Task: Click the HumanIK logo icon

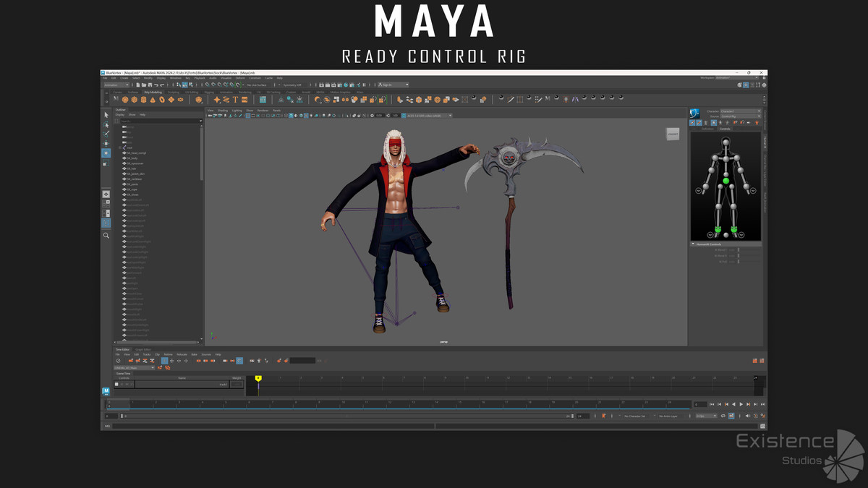Action: [x=694, y=113]
